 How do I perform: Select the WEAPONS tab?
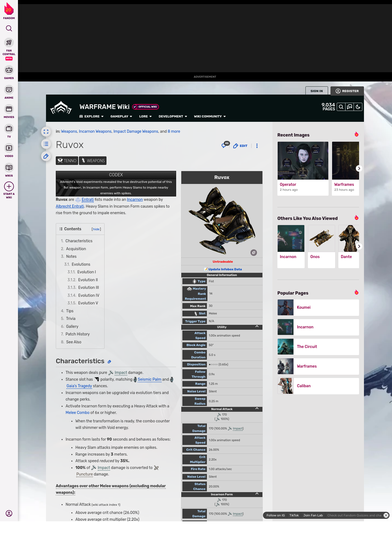[x=93, y=161]
